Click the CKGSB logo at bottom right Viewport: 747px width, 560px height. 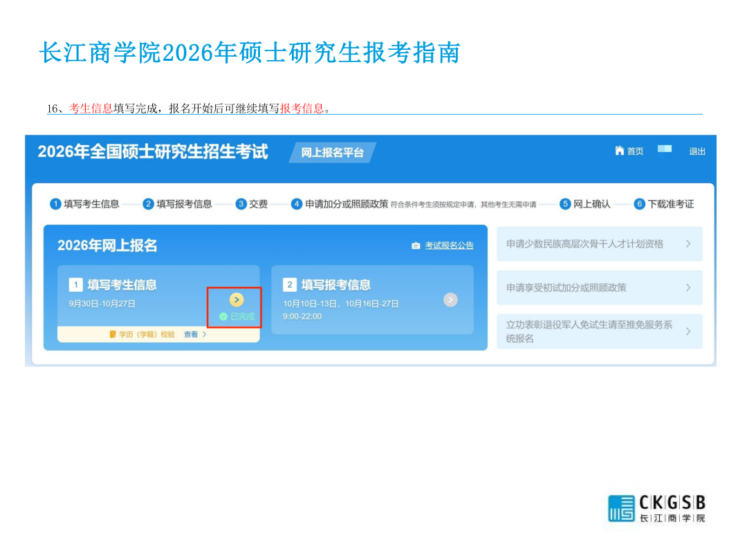[656, 508]
